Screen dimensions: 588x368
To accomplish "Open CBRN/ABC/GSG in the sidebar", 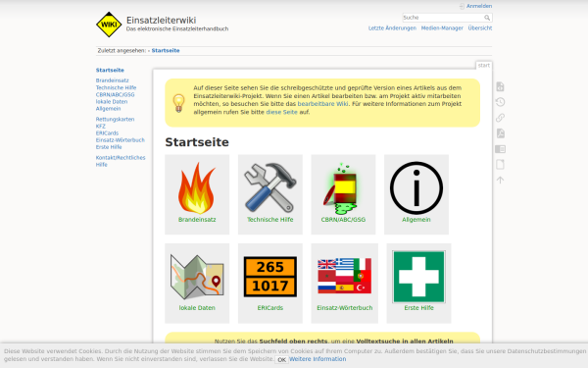I will [x=115, y=94].
